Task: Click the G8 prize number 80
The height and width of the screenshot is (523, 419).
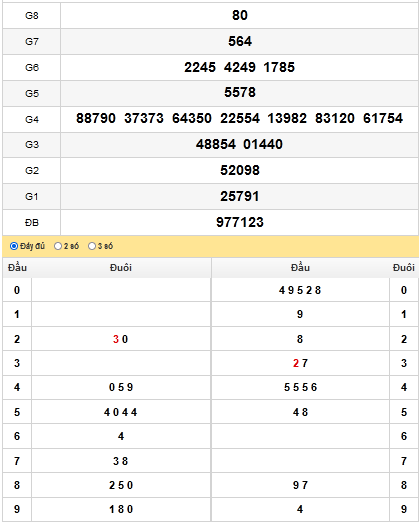Action: pos(240,15)
